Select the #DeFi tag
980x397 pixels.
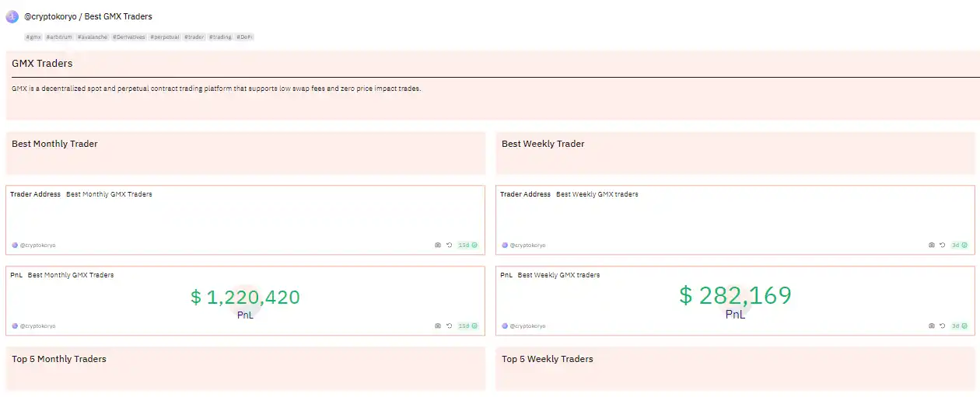pyautogui.click(x=245, y=37)
